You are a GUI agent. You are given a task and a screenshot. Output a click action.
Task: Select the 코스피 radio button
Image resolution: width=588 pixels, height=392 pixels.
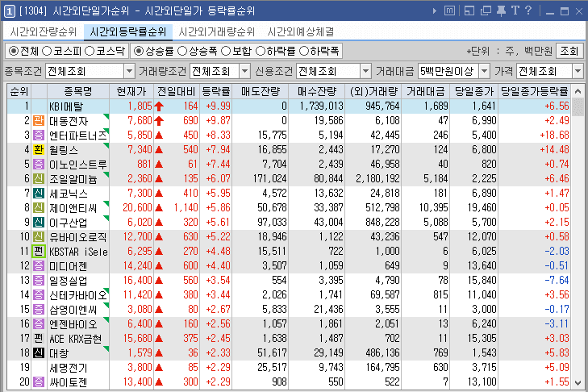(47, 51)
